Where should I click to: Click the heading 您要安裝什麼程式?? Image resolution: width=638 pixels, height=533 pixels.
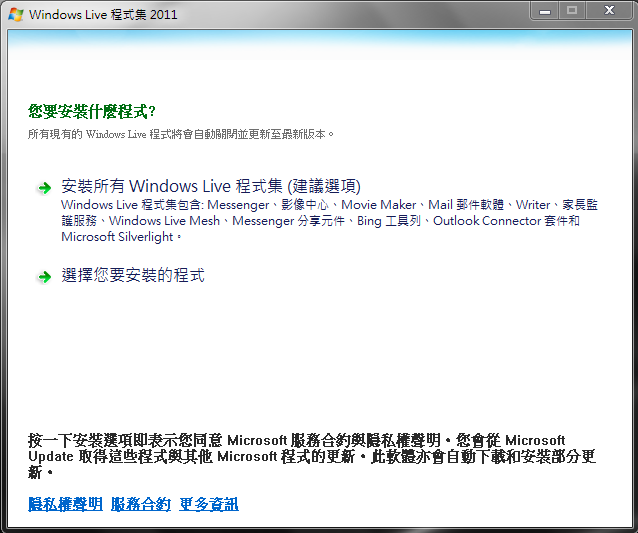(x=92, y=111)
